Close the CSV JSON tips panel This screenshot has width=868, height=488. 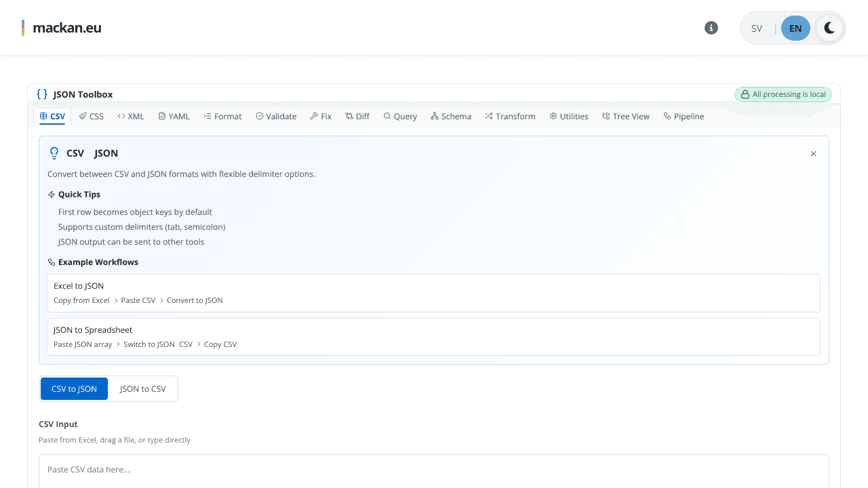(814, 154)
